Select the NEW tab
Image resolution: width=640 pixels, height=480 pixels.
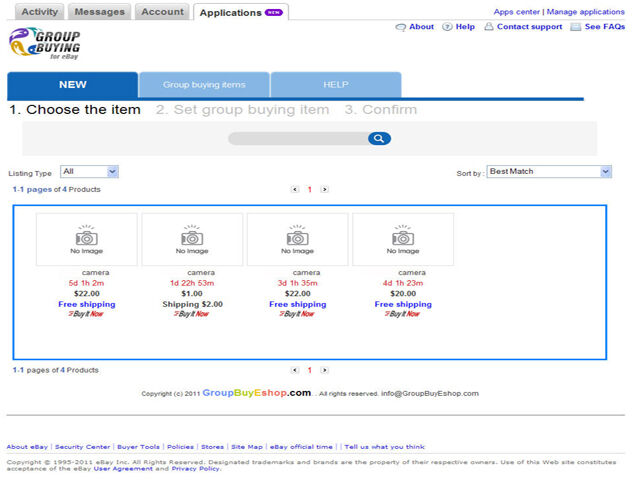(x=73, y=85)
